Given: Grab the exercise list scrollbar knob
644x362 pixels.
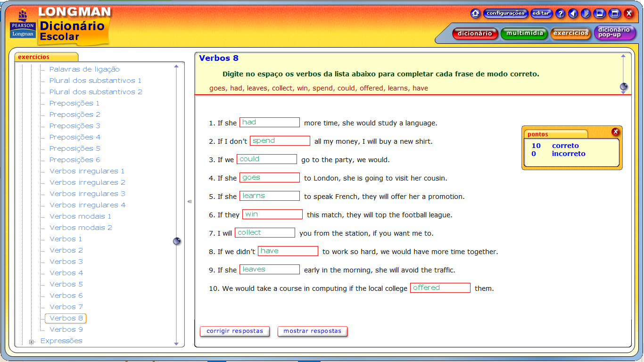Looking at the screenshot, I should (x=177, y=241).
